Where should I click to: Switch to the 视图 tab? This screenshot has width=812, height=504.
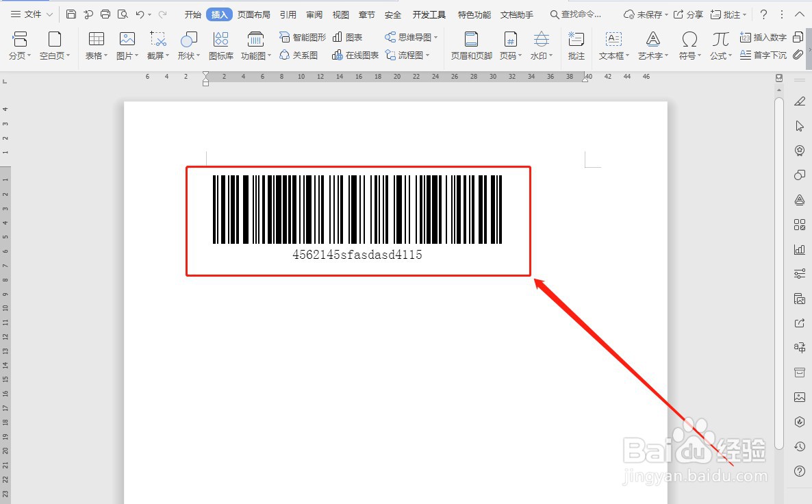coord(341,14)
